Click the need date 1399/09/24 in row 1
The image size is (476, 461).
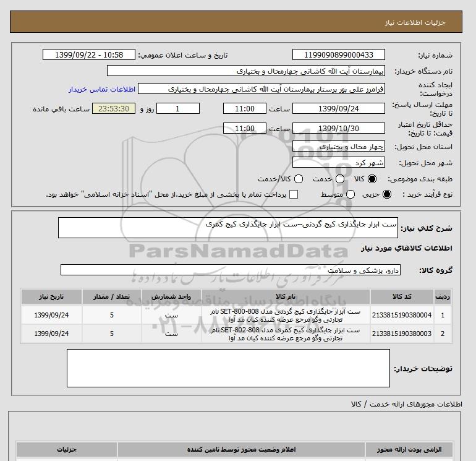point(51,315)
